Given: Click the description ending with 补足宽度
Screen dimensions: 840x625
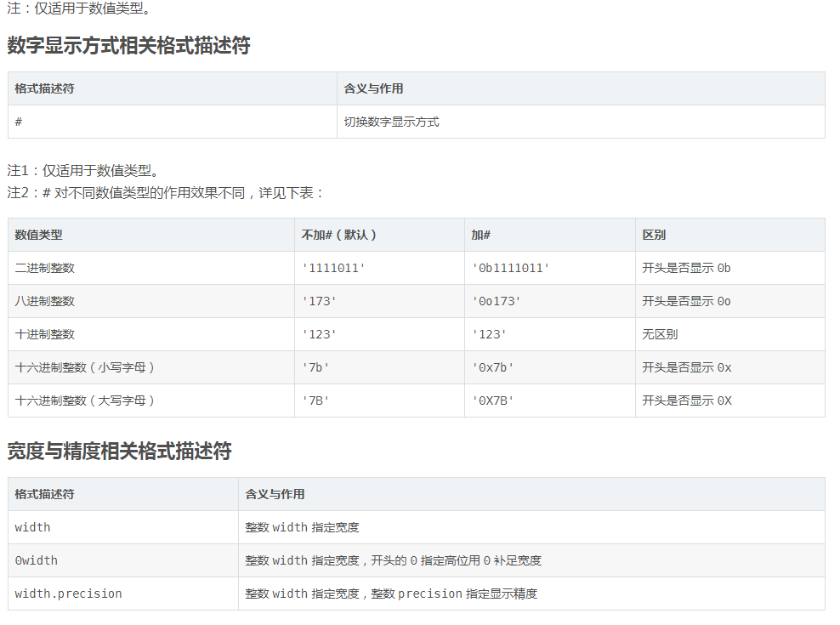Looking at the screenshot, I should click(x=393, y=560).
